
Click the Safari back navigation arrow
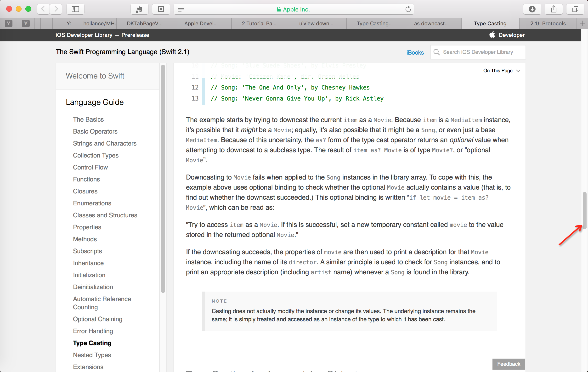[x=43, y=9]
